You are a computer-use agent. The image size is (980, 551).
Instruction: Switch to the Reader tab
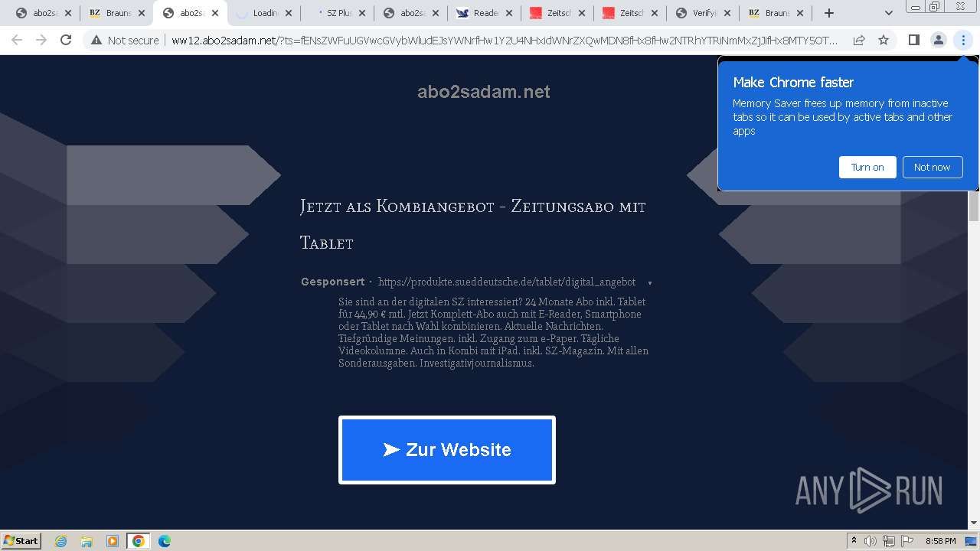click(485, 13)
